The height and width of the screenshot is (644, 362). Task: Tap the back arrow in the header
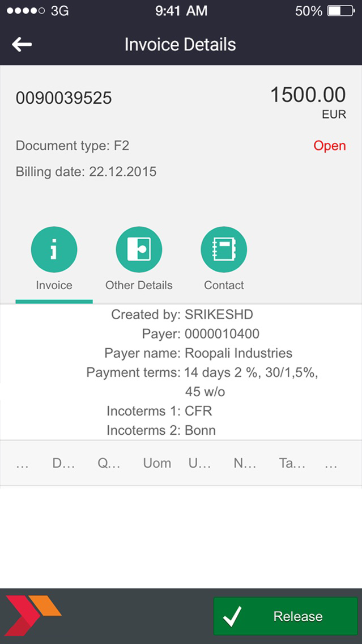coord(23,44)
